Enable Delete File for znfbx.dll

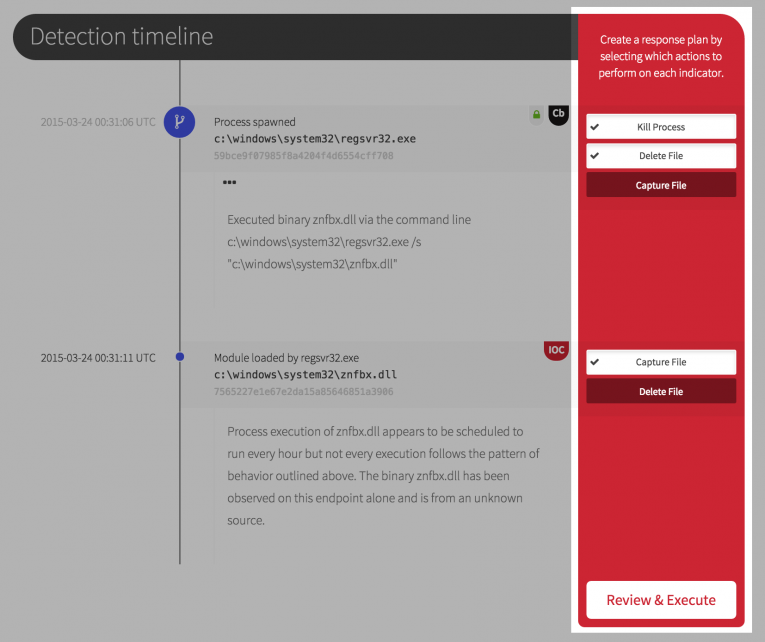coord(661,391)
